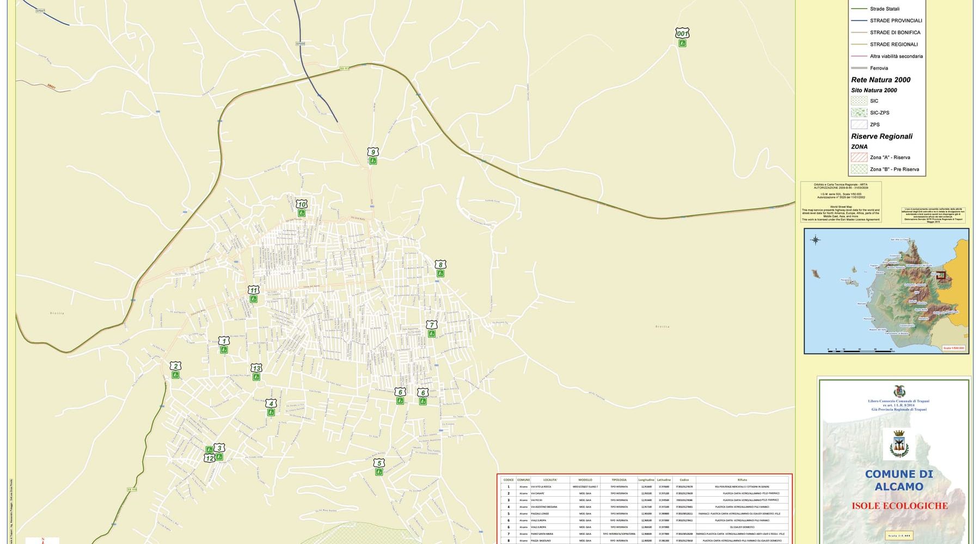The width and height of the screenshot is (980, 544).
Task: Click the ecological island marker numbered 001
Action: pos(682,38)
